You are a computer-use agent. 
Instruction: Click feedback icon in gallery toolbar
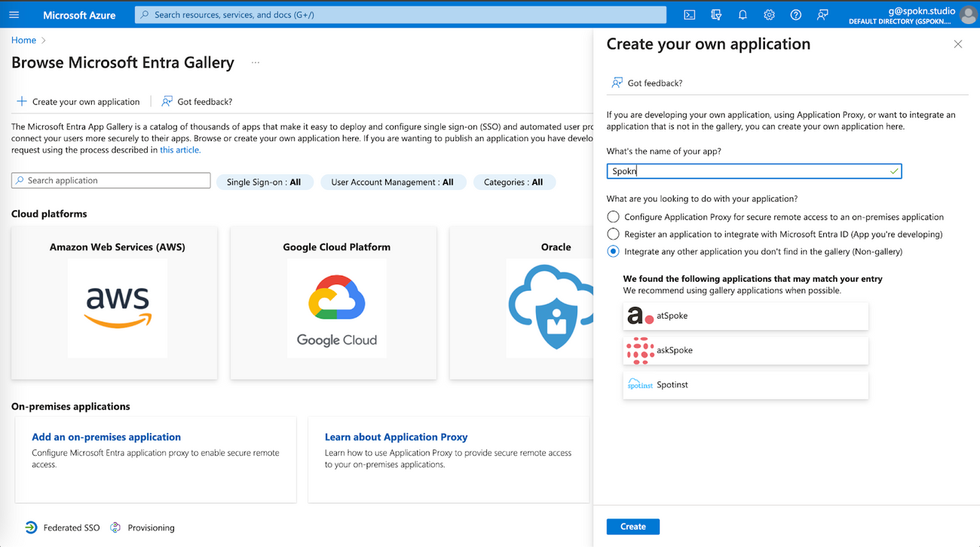pos(167,101)
